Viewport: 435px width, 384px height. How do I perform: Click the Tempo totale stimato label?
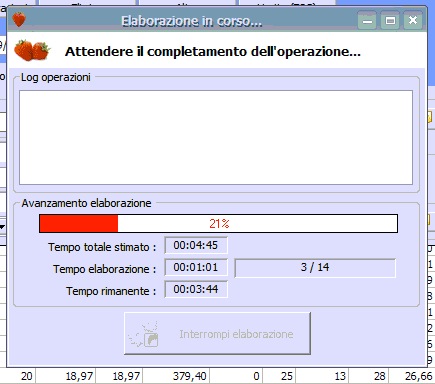click(x=102, y=247)
